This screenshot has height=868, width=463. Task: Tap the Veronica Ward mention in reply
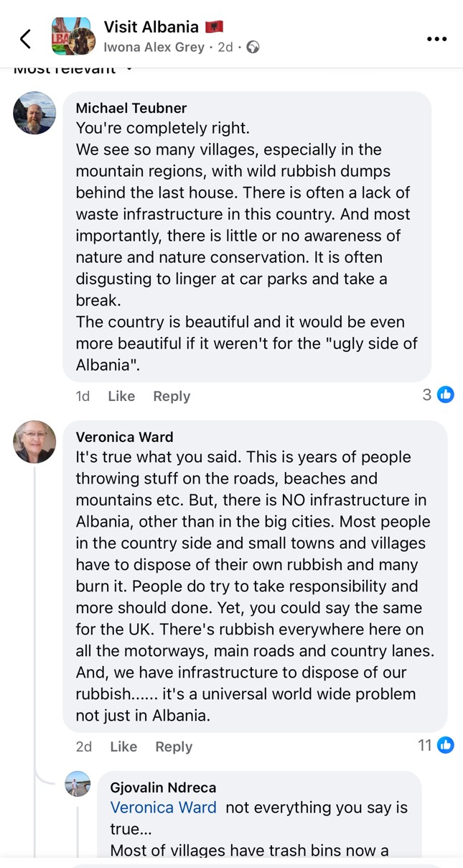pyautogui.click(x=163, y=808)
